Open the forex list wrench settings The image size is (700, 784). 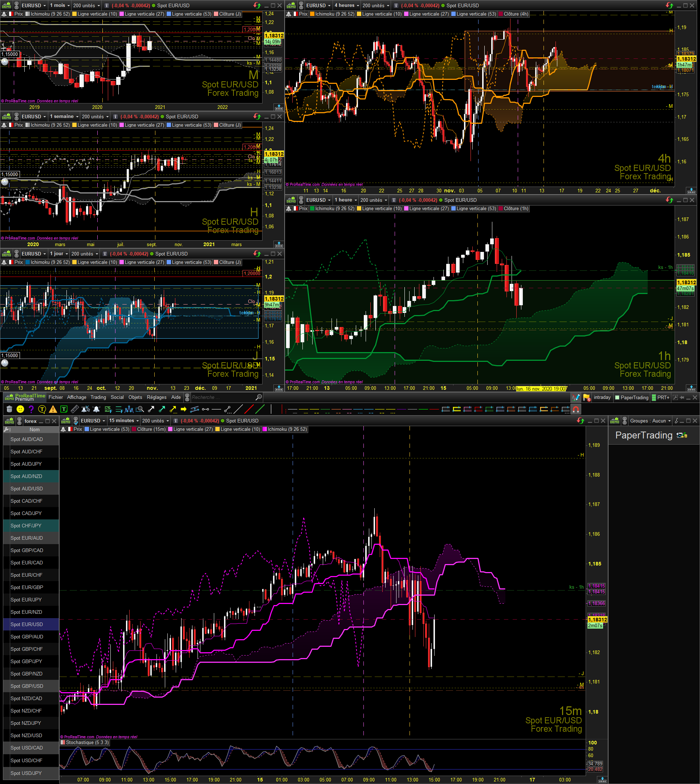click(x=7, y=429)
